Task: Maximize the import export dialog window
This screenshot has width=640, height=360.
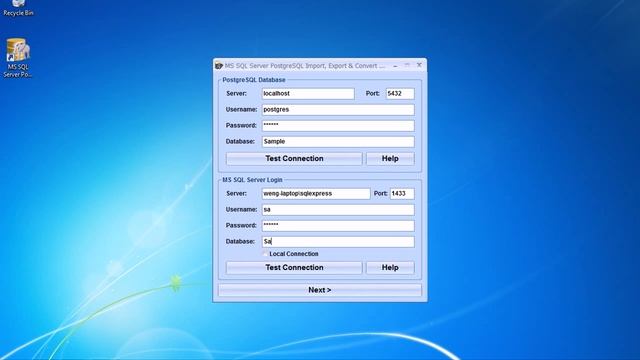Action: pyautogui.click(x=407, y=65)
